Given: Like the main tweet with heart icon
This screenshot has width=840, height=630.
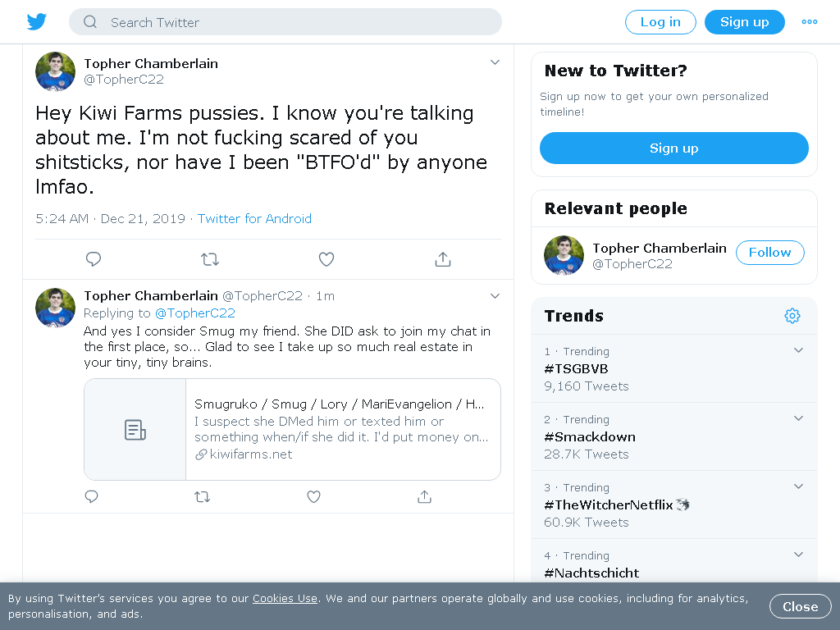Looking at the screenshot, I should (326, 259).
